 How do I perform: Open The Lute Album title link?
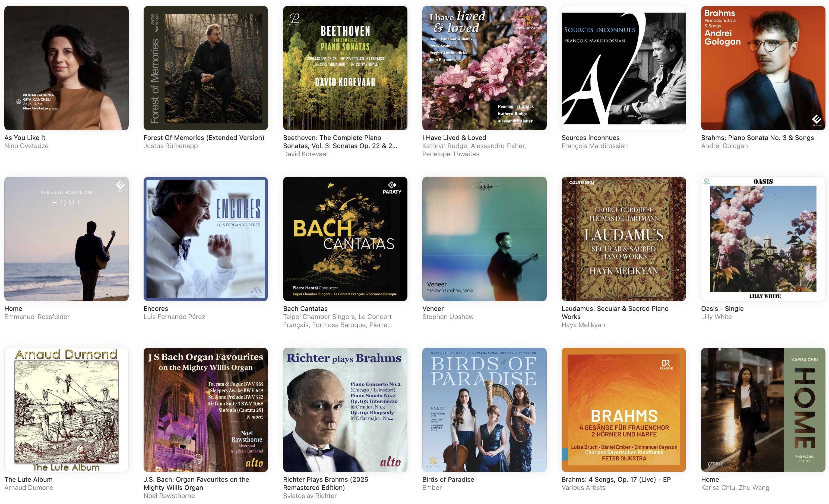pos(28,480)
